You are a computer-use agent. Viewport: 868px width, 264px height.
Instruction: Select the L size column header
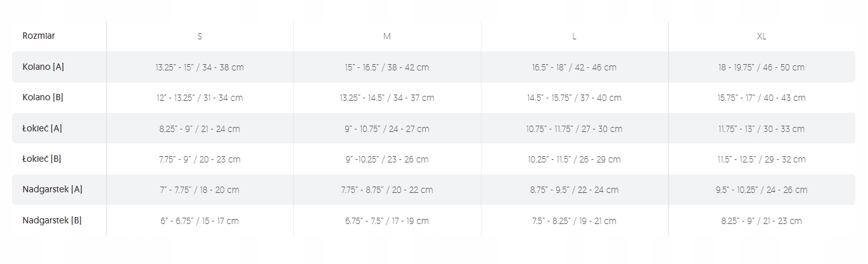[574, 36]
